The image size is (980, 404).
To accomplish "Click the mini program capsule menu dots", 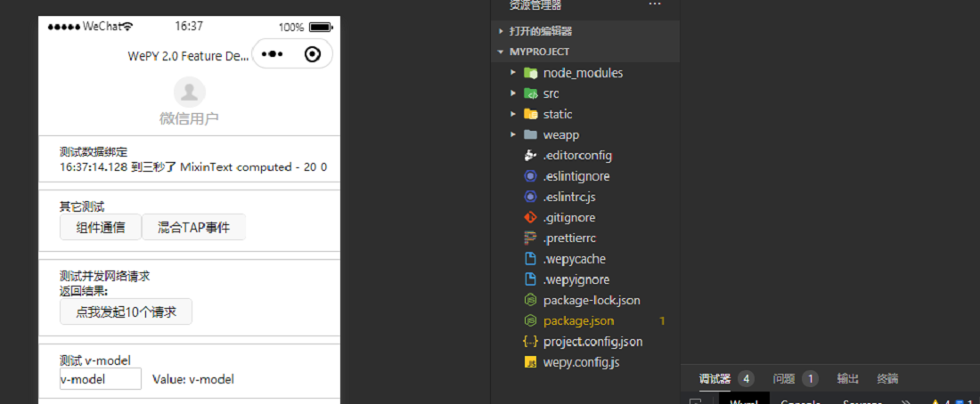I will coord(273,54).
